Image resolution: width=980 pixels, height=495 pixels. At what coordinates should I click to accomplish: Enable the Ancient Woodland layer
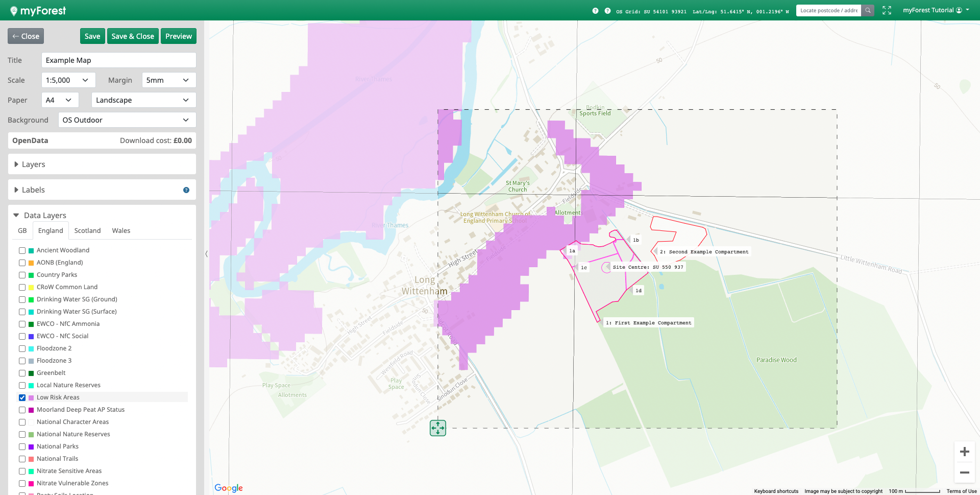tap(22, 250)
